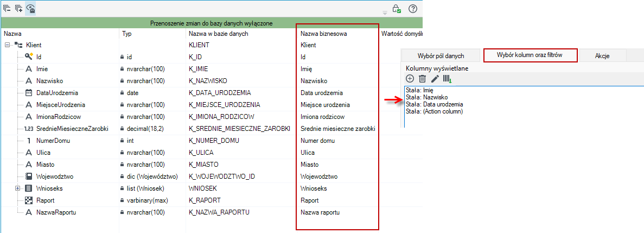Open help via the question mark icon
The height and width of the screenshot is (233, 644).
click(x=413, y=9)
